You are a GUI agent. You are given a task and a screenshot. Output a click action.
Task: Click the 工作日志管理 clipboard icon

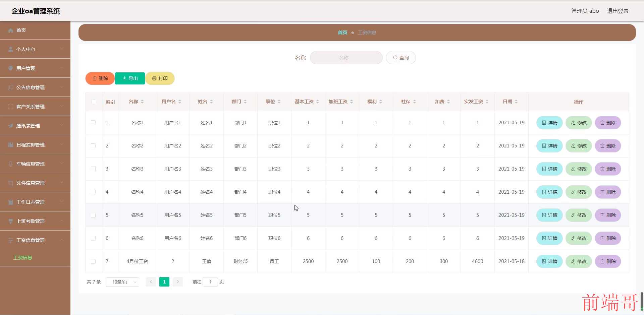coord(10,202)
